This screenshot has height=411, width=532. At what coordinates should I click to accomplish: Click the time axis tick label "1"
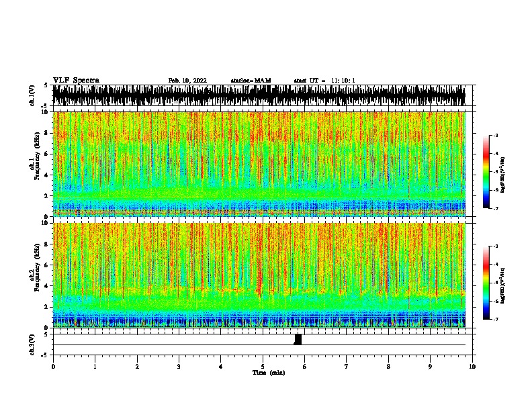coord(95,367)
